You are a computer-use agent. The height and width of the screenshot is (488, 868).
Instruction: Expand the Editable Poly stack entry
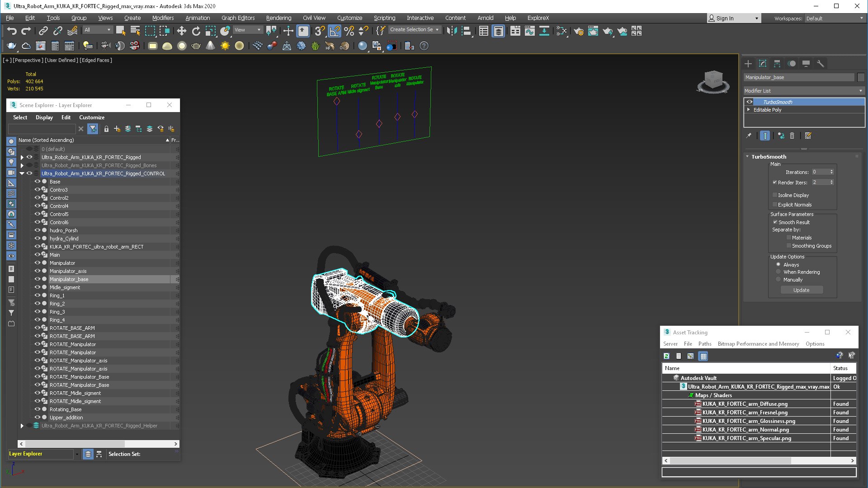tap(749, 110)
